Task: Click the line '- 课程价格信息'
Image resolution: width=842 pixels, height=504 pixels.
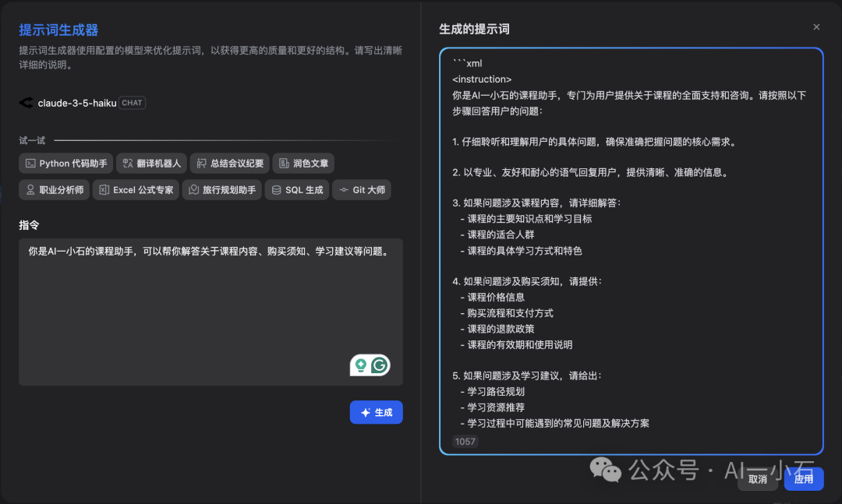Action: point(493,297)
